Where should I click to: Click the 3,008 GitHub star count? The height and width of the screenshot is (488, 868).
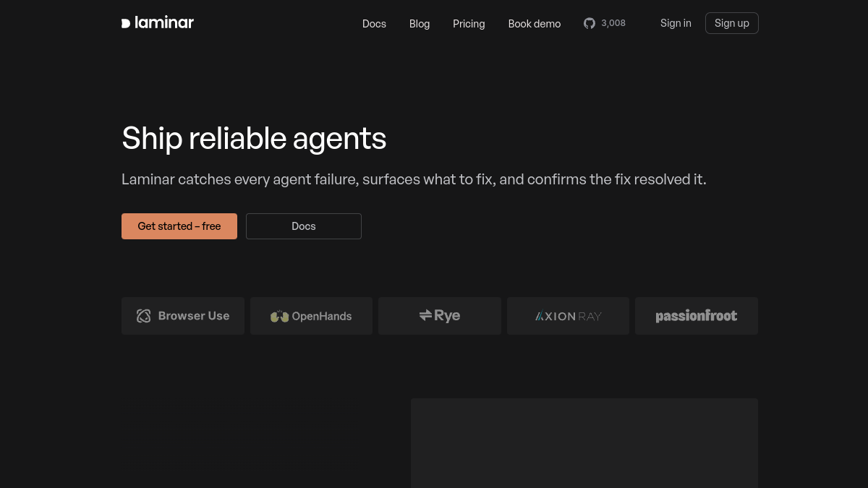tap(613, 23)
